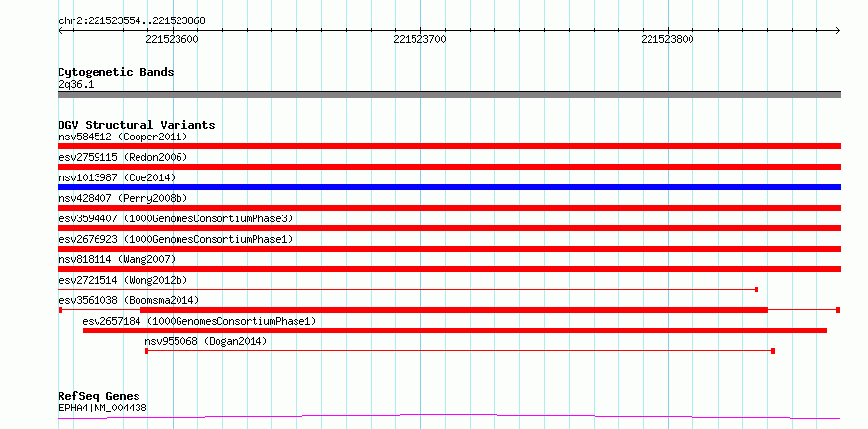This screenshot has height=429, width=868.
Task: Click the 221523800 ruler tick label
Action: pos(668,39)
